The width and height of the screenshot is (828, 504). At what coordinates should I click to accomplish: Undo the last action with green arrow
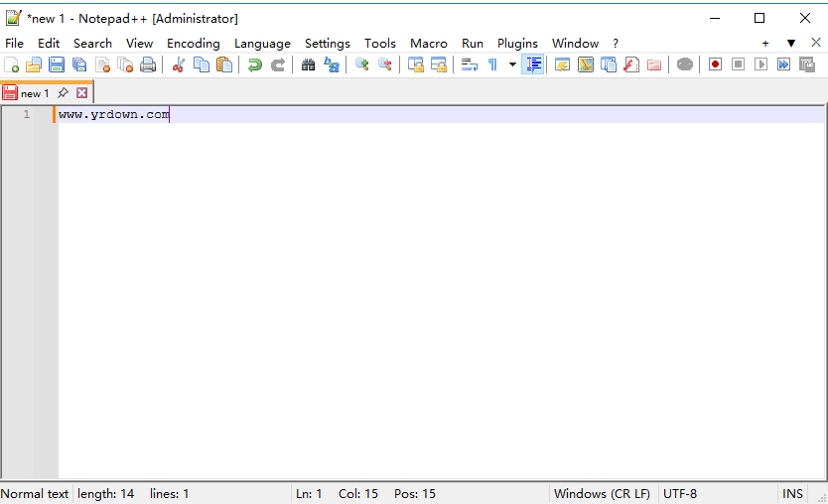click(255, 64)
